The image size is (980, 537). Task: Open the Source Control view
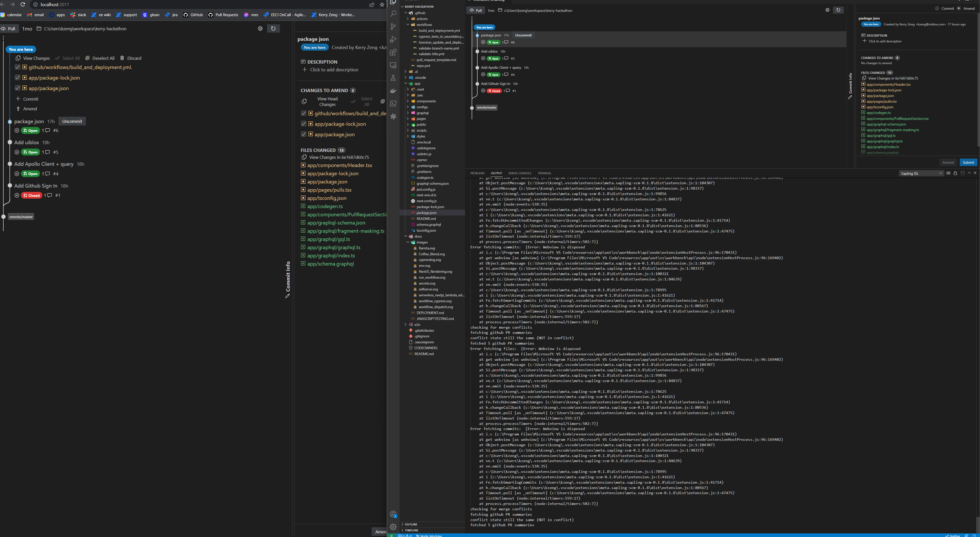click(393, 26)
